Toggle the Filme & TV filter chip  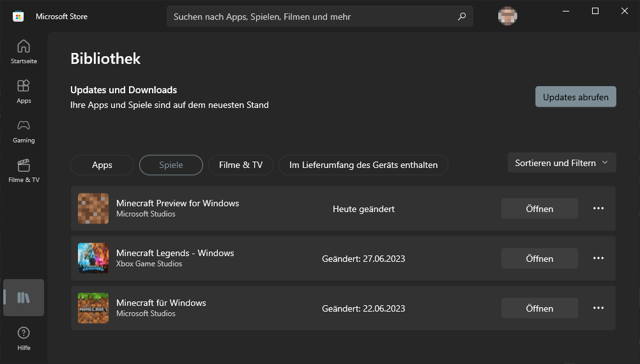[241, 165]
